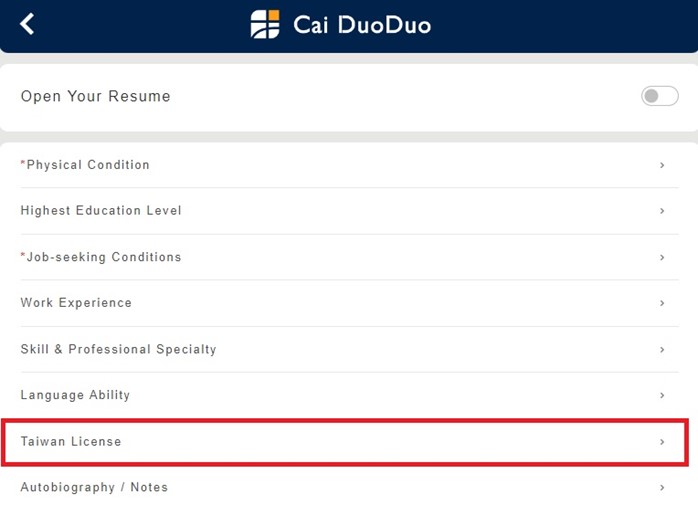Click the Cai DuoDuo logo icon

[x=265, y=24]
